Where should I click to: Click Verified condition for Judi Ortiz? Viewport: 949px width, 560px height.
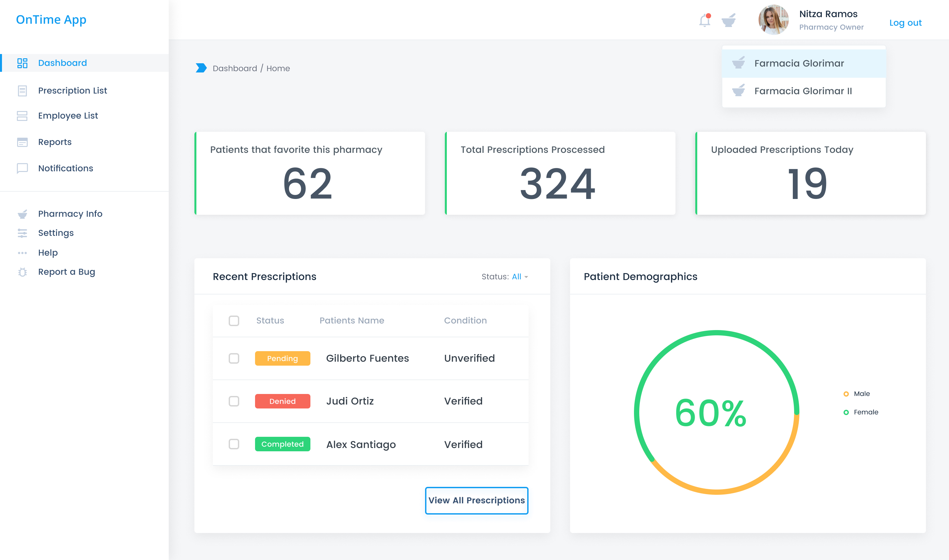pos(463,401)
